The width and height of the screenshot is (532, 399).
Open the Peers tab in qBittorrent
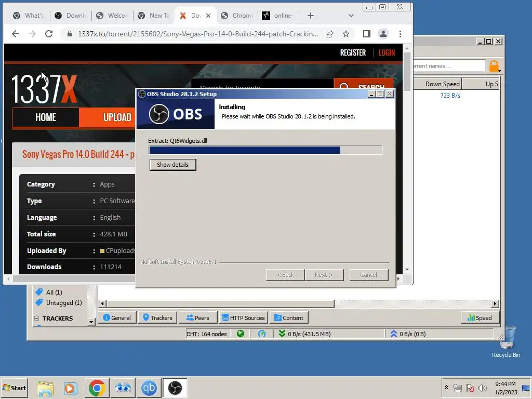(x=198, y=318)
